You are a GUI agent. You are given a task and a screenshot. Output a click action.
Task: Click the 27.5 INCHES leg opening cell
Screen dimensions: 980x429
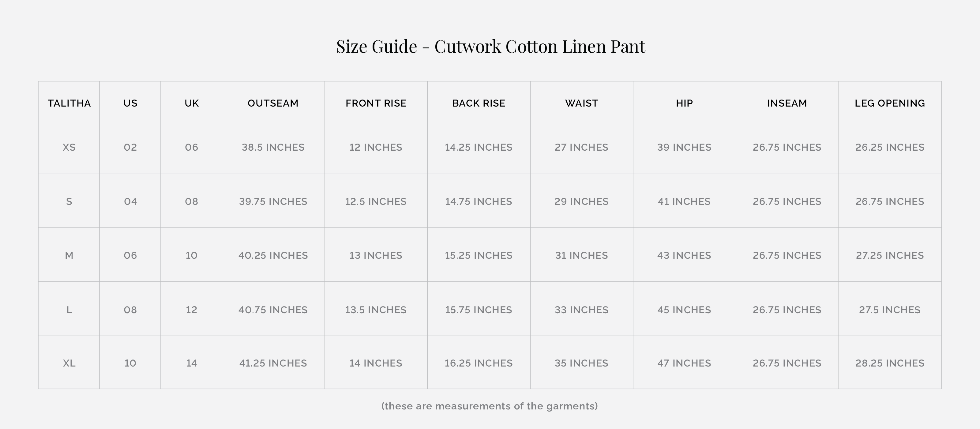[x=890, y=310]
